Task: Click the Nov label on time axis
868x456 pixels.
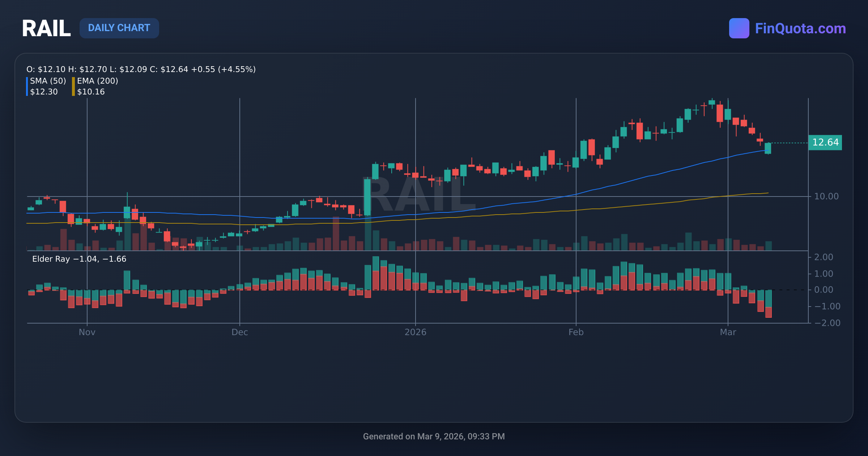Action: tap(87, 332)
